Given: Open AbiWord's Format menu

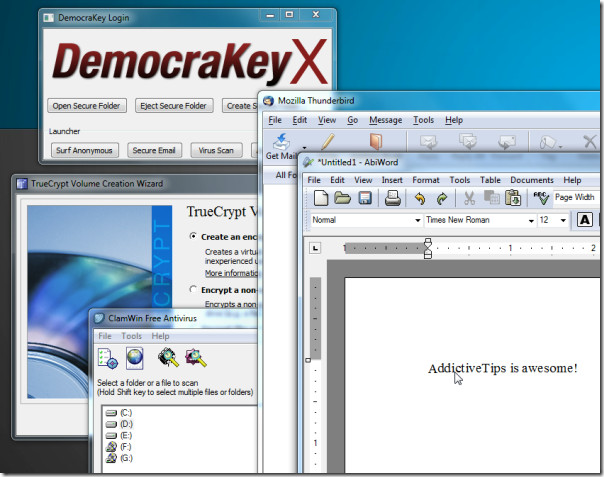Looking at the screenshot, I should click(426, 180).
